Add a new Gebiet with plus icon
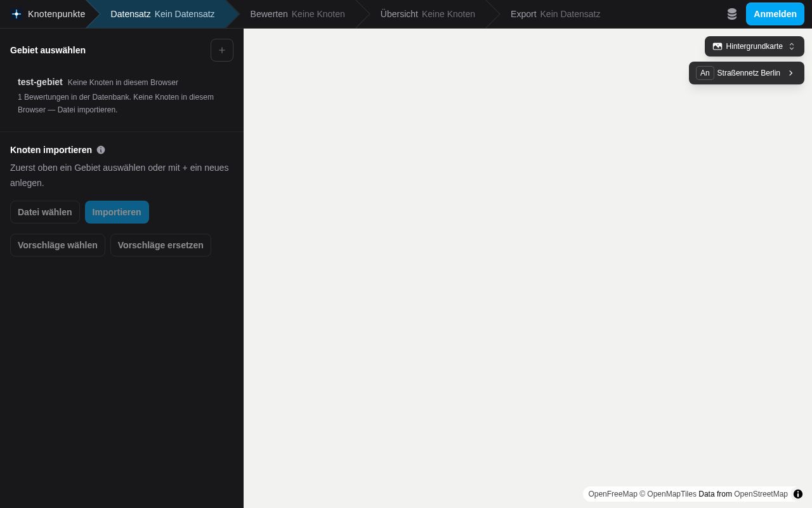Screen dimensions: 812x508 (222, 50)
